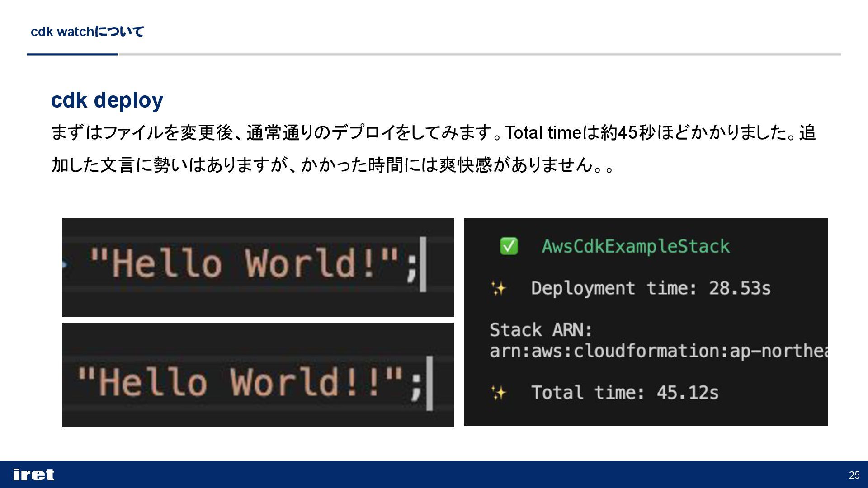Click the green checkmark beside AwsCdkExampleStack

pyautogui.click(x=509, y=246)
